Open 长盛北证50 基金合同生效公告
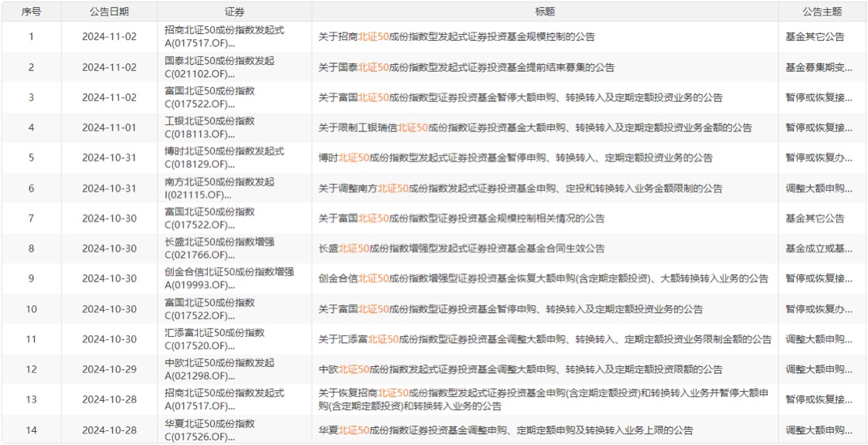 [461, 249]
